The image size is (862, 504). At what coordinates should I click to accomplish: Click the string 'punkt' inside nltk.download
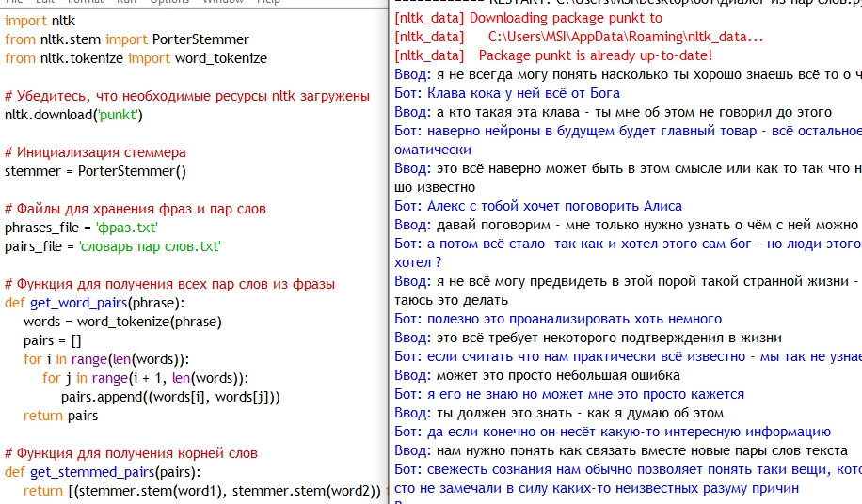point(118,115)
